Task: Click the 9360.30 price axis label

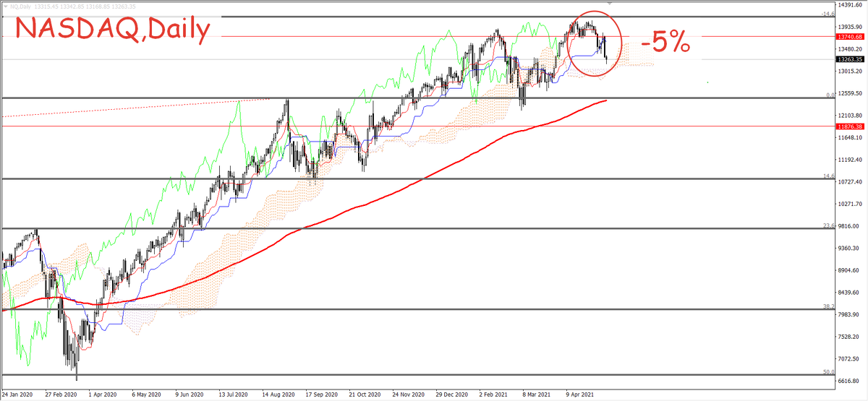Action: (x=848, y=248)
